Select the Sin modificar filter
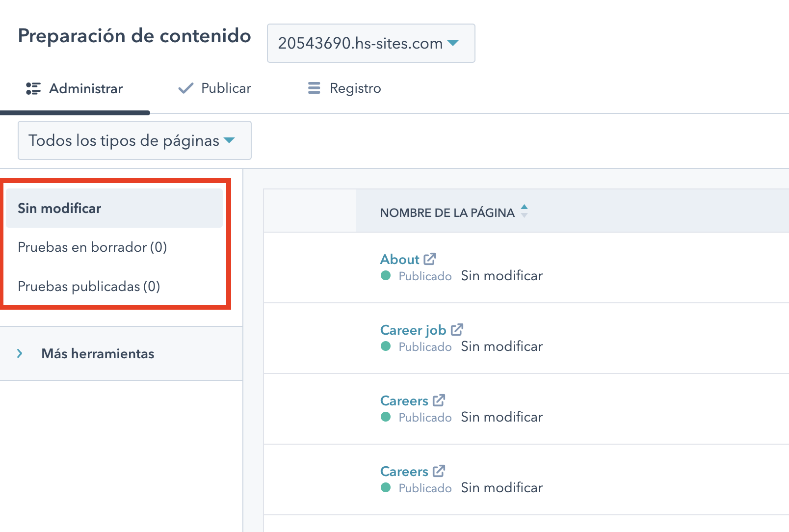789x532 pixels. click(59, 208)
